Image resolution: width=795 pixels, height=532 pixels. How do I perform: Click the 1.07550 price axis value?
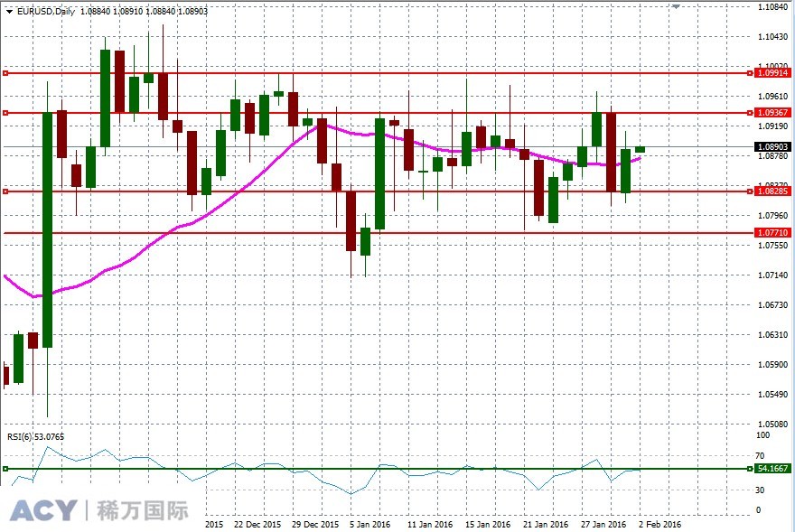773,246
